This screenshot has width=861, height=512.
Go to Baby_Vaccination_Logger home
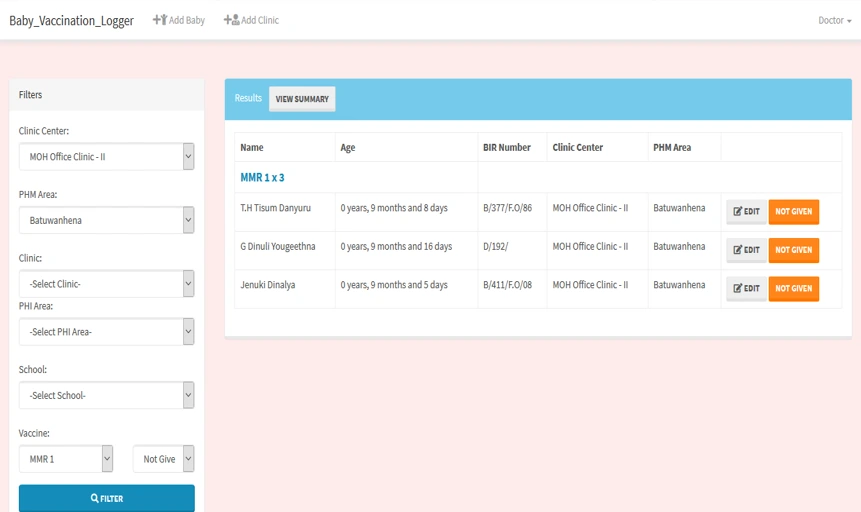71,21
